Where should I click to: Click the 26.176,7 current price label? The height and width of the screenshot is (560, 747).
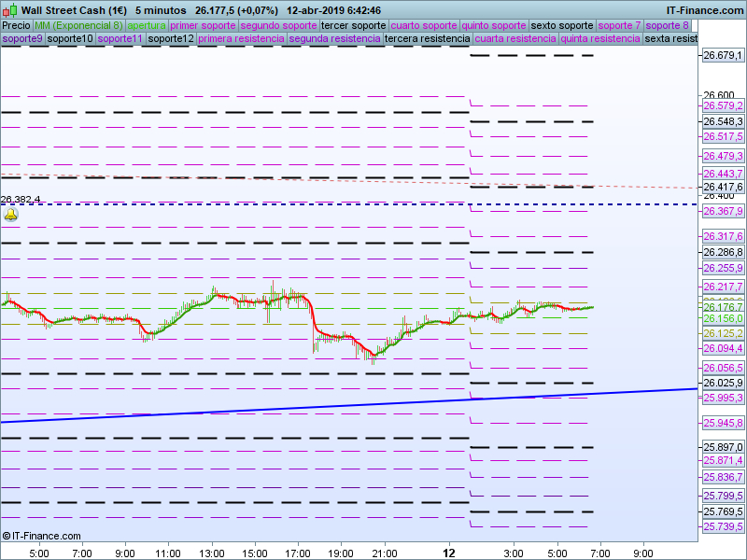click(x=723, y=307)
